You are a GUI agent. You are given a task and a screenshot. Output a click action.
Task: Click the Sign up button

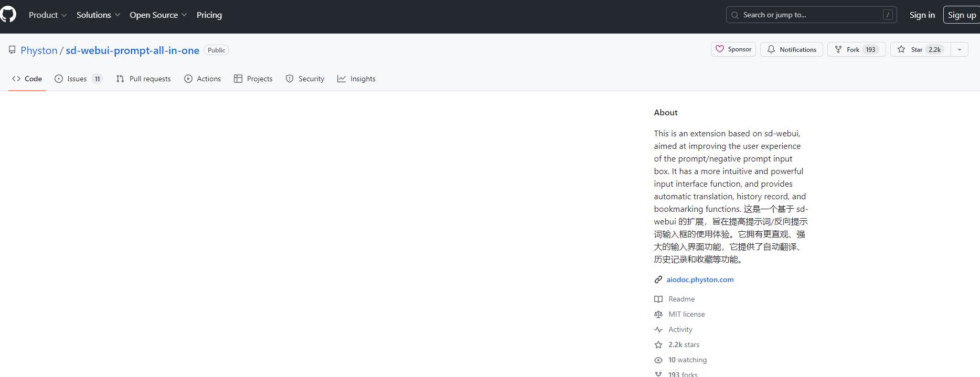tap(962, 15)
